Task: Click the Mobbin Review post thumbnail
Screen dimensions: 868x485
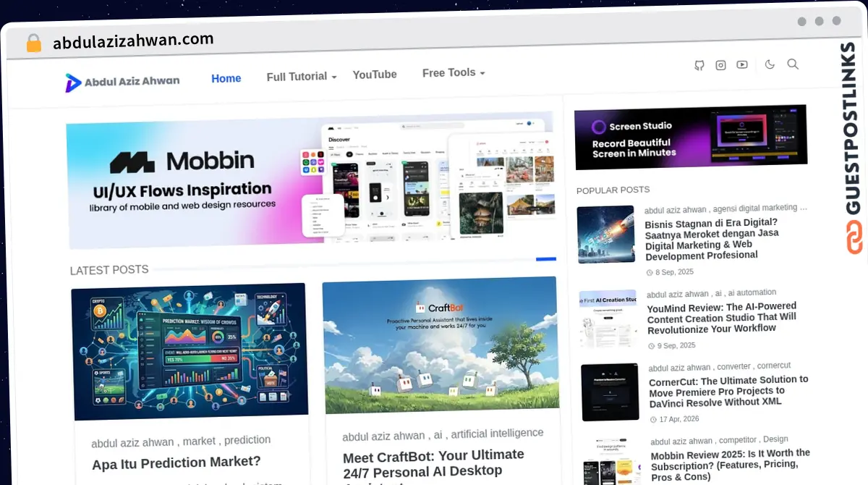Action: pyautogui.click(x=612, y=461)
